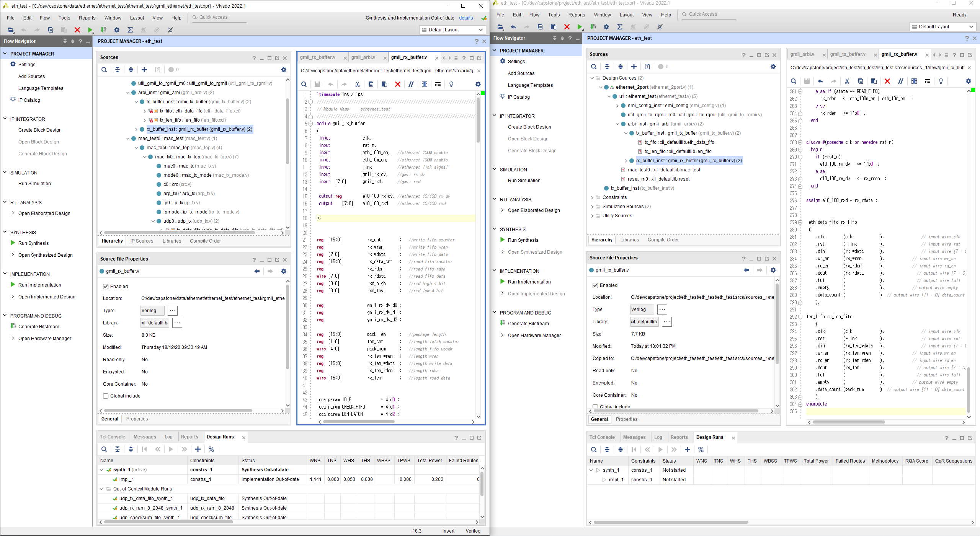Click the Generate Bitstream toolbar icon in left window
Image resolution: width=980 pixels, height=536 pixels.
point(103,30)
